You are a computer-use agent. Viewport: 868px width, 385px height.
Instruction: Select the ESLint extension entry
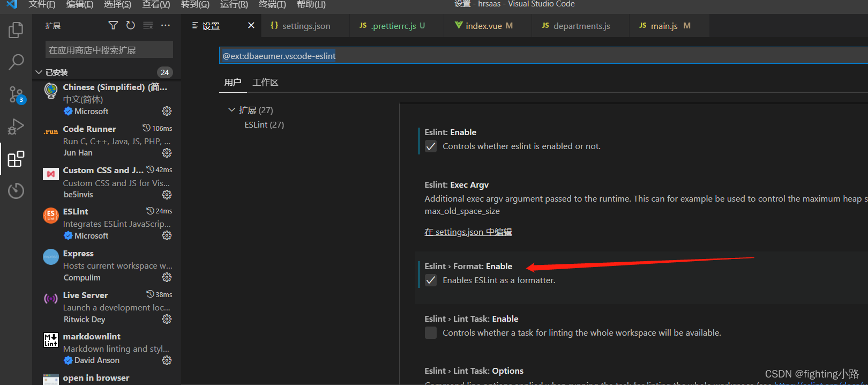[x=107, y=224]
